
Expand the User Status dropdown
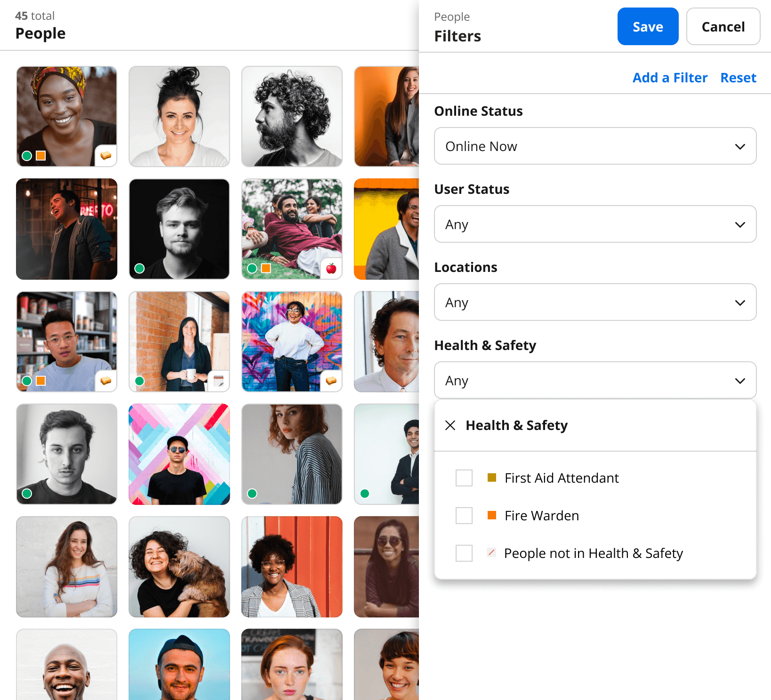point(595,224)
